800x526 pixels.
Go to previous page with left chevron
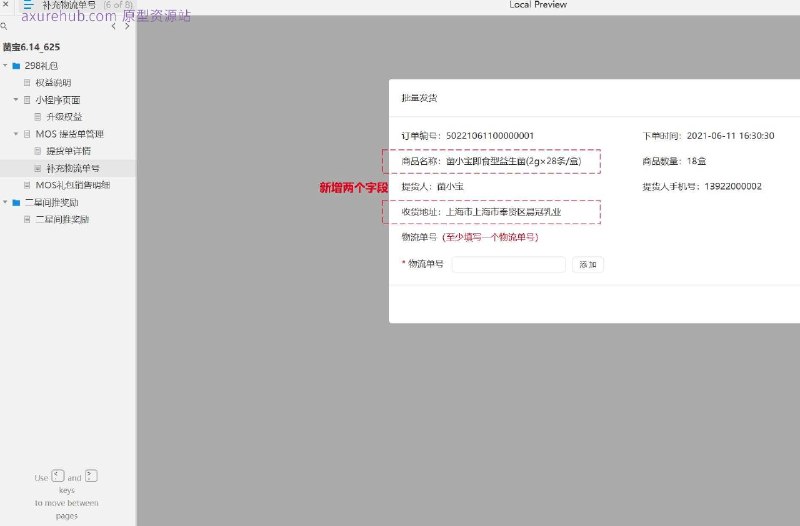click(x=113, y=26)
